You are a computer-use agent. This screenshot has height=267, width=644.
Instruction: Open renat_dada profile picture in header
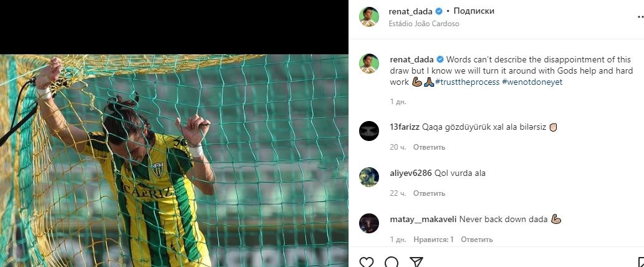pyautogui.click(x=369, y=17)
